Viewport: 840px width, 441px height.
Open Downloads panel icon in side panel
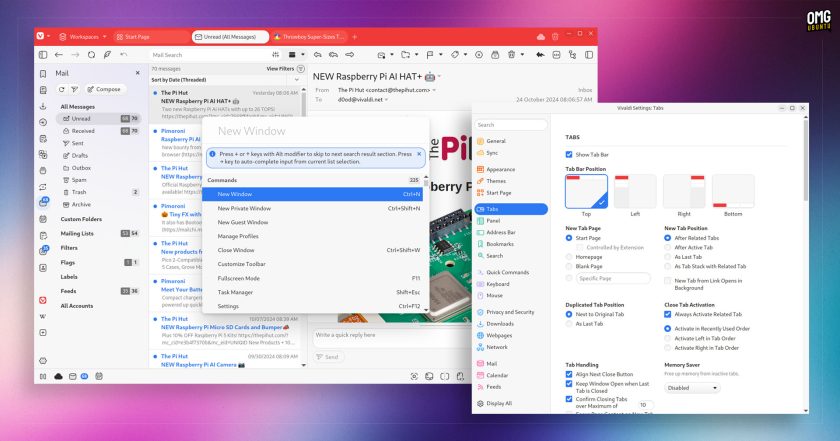43,106
